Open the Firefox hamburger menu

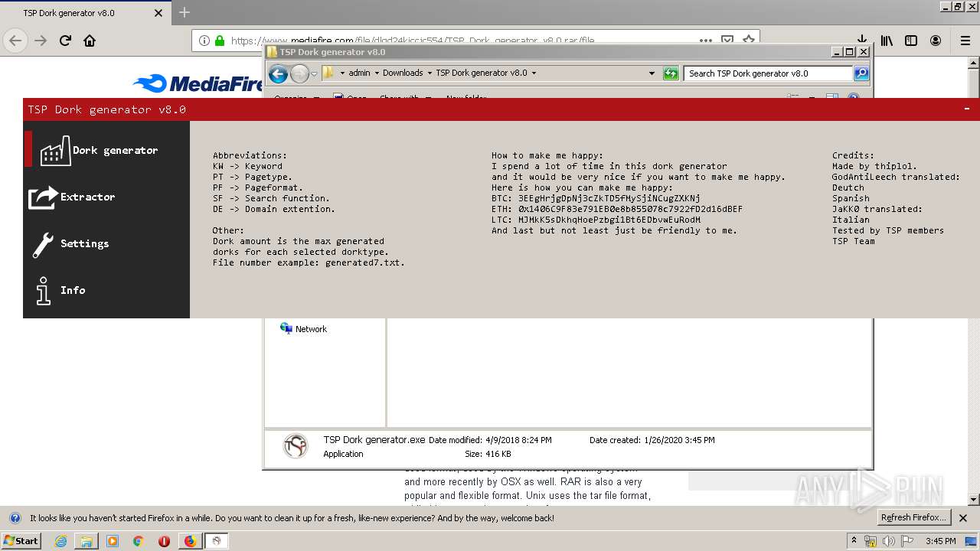tap(965, 41)
